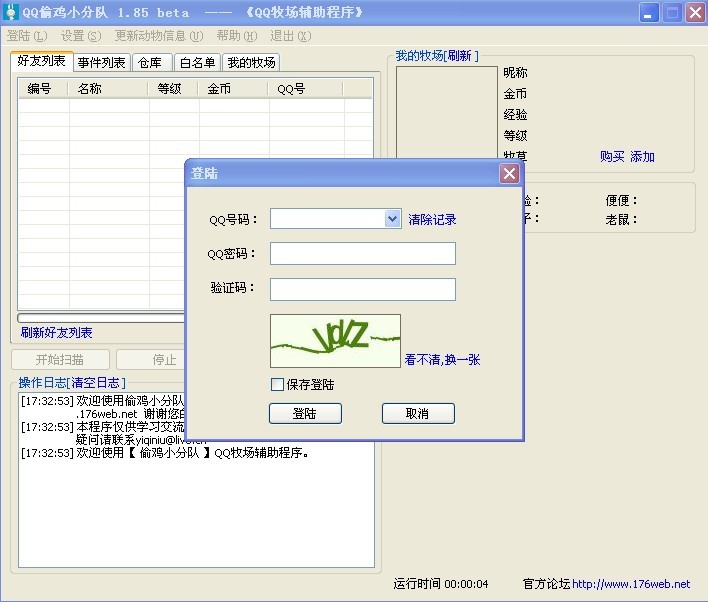The image size is (708, 602).
Task: Click the 运行时间 00:00:04 status text
Action: click(x=441, y=583)
